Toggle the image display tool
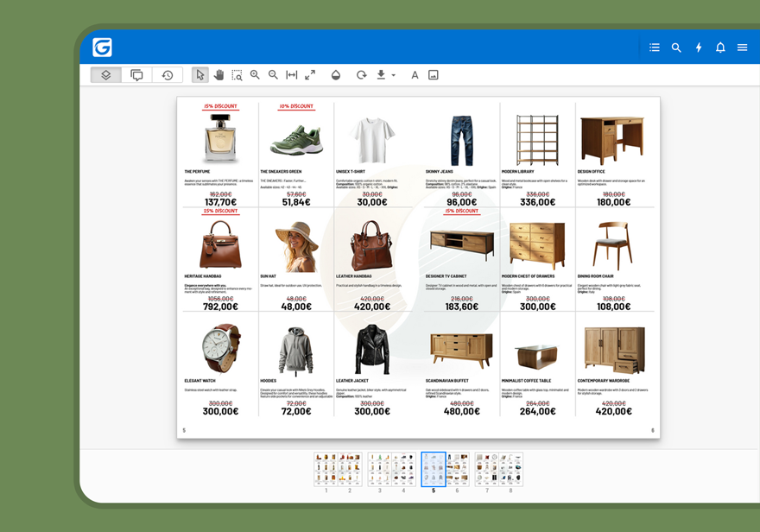Viewport: 760px width, 532px height. (x=434, y=75)
